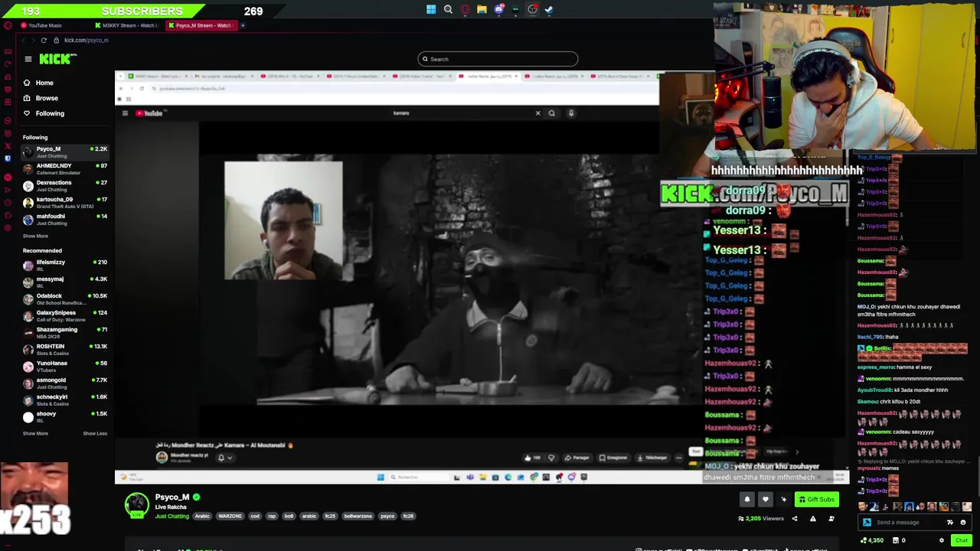Viewport: 980px width, 551px height.
Task: Open lifeismizzy recommended channel
Action: point(65,265)
